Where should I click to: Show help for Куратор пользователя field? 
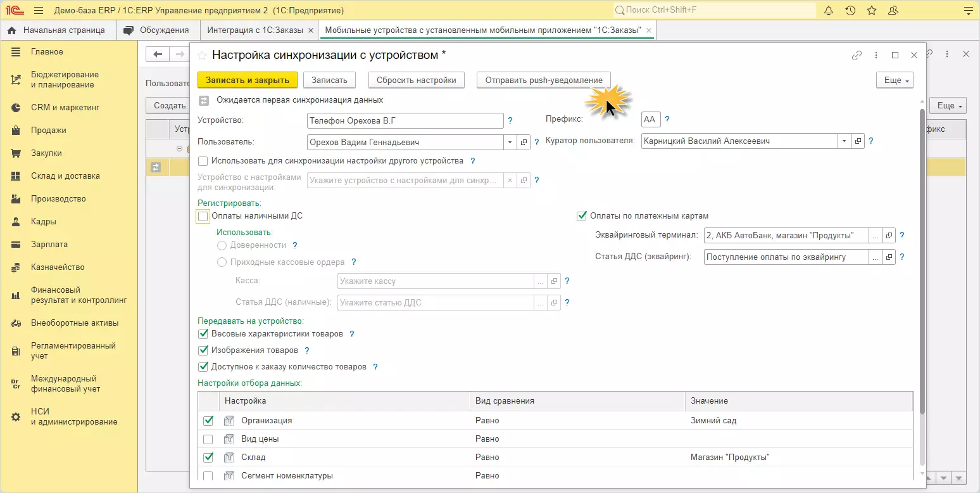click(x=871, y=141)
